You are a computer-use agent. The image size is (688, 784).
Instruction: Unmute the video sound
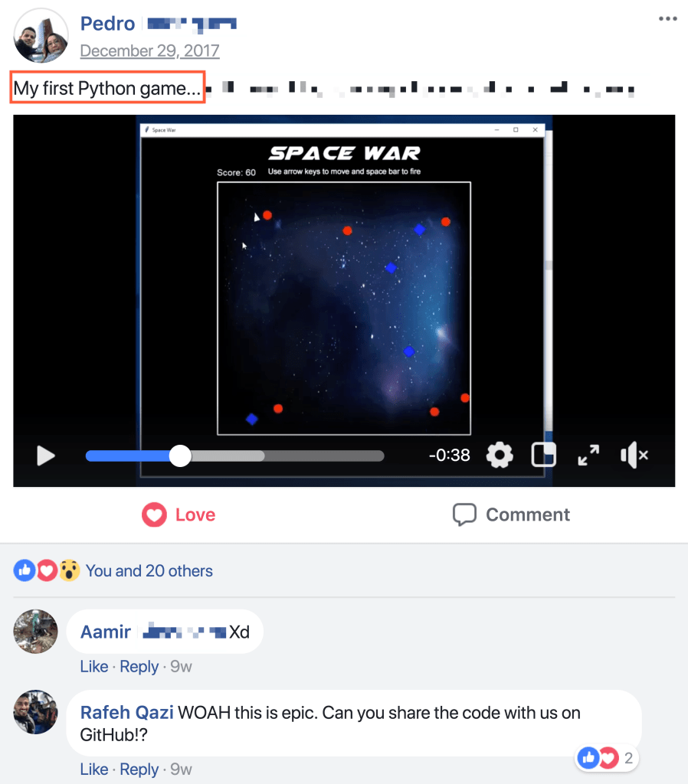[634, 455]
